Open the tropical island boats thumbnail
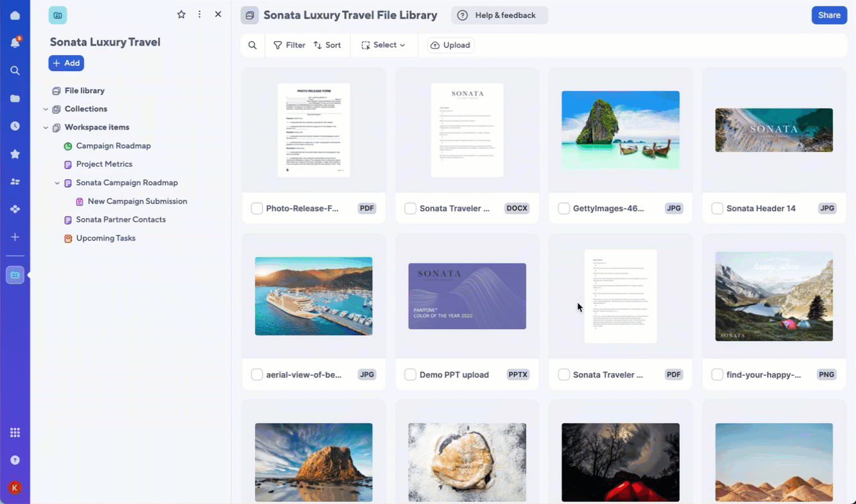This screenshot has height=504, width=856. (x=621, y=130)
